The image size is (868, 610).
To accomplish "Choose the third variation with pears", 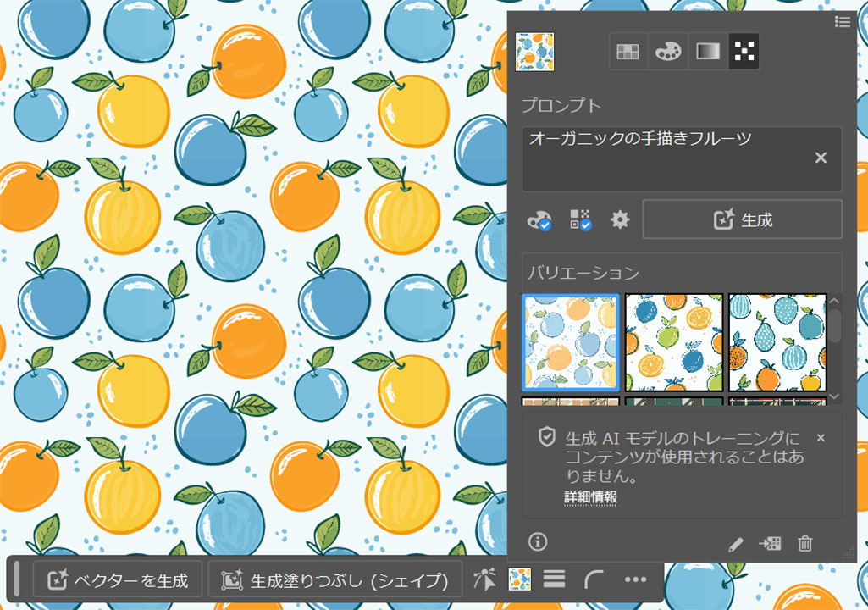I will (777, 342).
